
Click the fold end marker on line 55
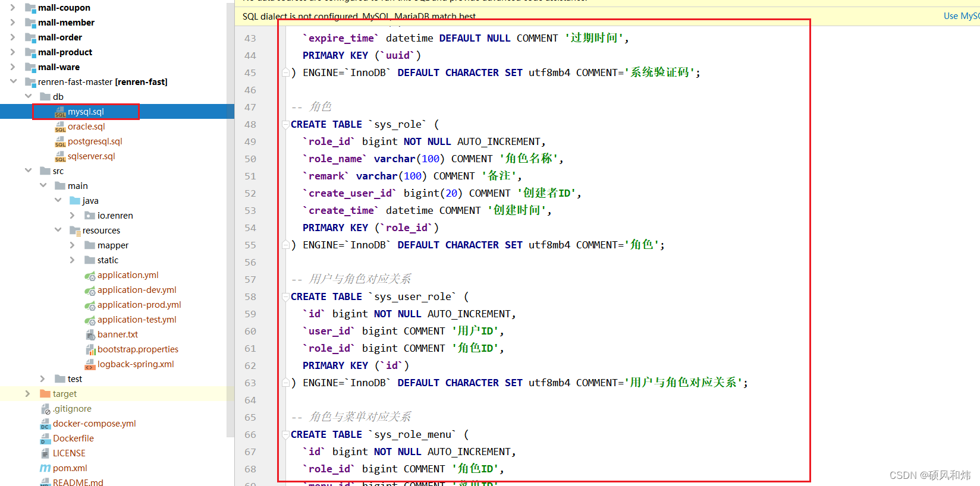click(285, 245)
